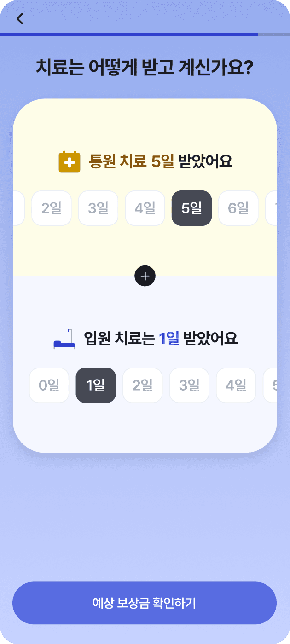Tap the partially visible inpatient chip at right edge

click(x=270, y=385)
